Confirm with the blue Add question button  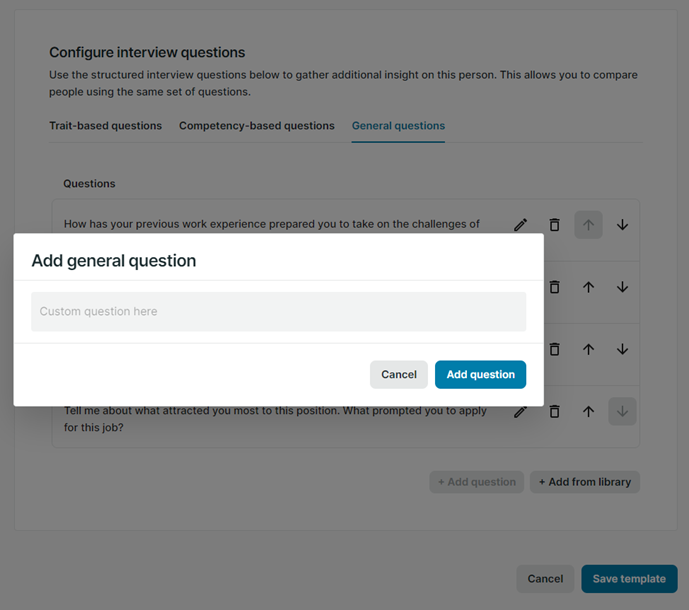[x=480, y=374]
